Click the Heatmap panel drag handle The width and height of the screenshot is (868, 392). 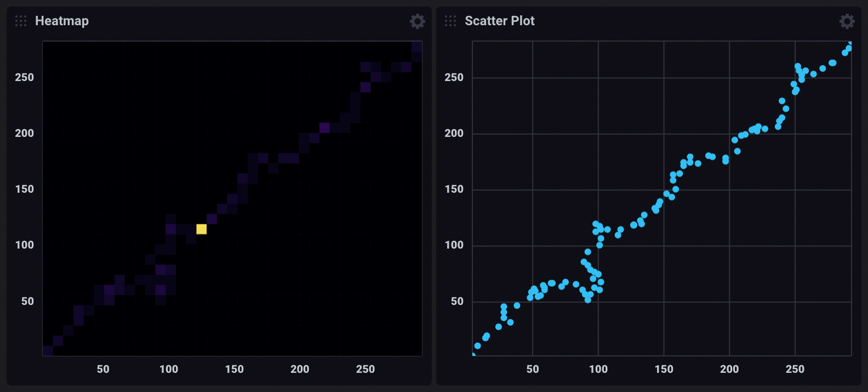click(x=21, y=21)
